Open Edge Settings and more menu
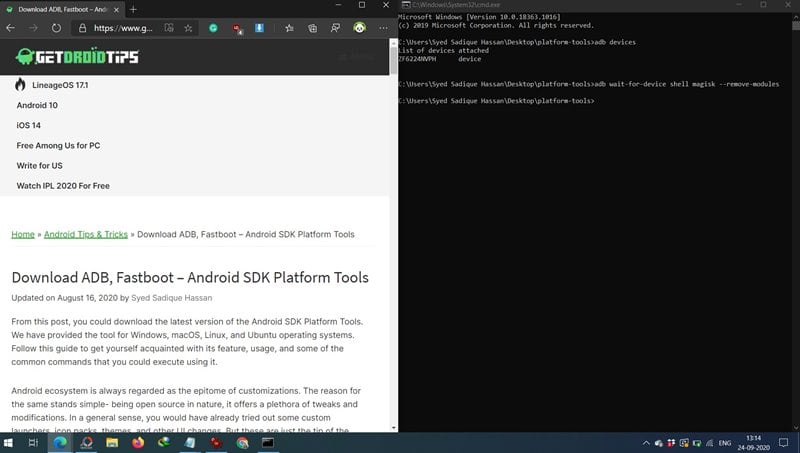 point(383,28)
